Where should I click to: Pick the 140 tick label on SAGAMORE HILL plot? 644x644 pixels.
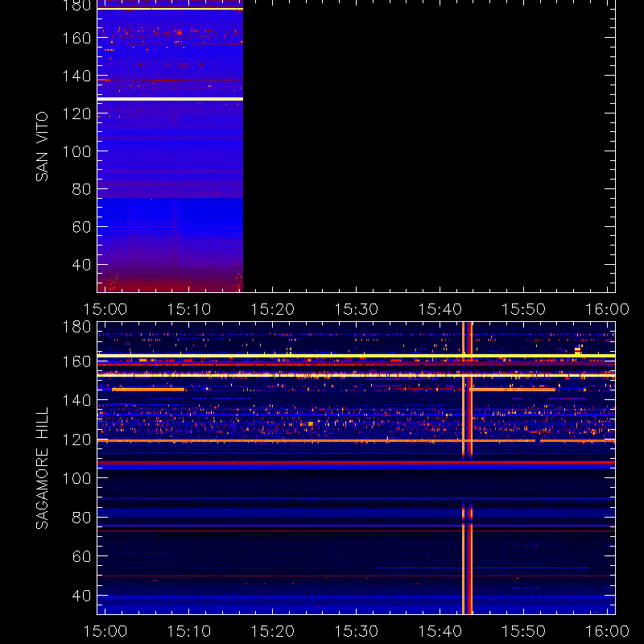coord(76,400)
